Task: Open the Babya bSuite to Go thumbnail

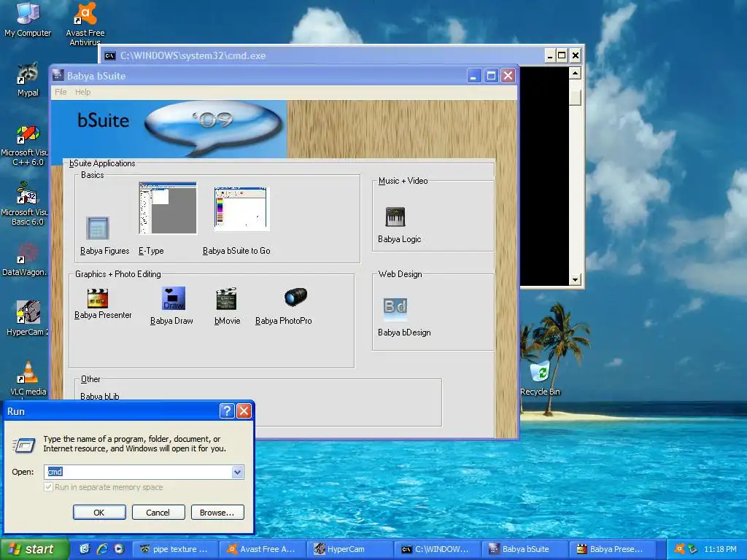Action: [241, 209]
